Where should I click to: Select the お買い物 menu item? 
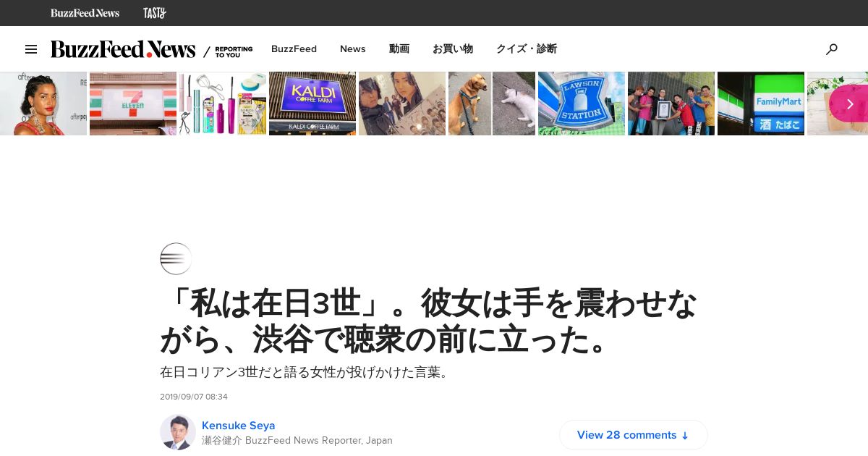[x=453, y=49]
